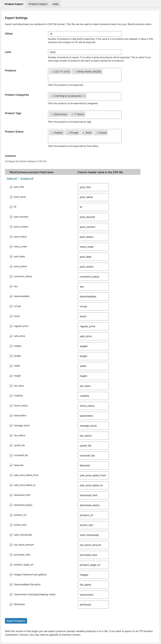Remove Clothing & Accessories category chip
This screenshot has width=161, height=644.
click(x=52, y=96)
